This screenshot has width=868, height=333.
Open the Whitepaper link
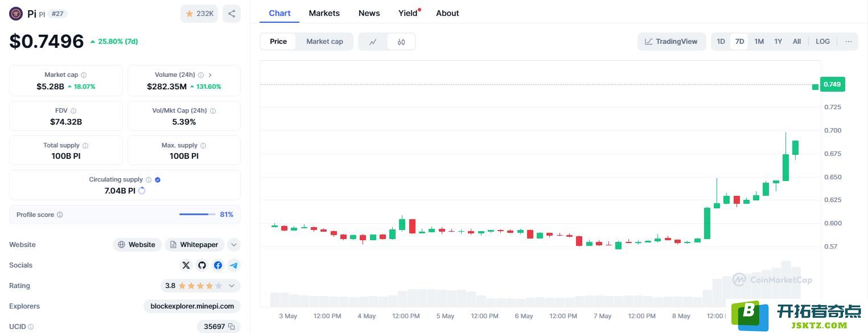pos(195,245)
